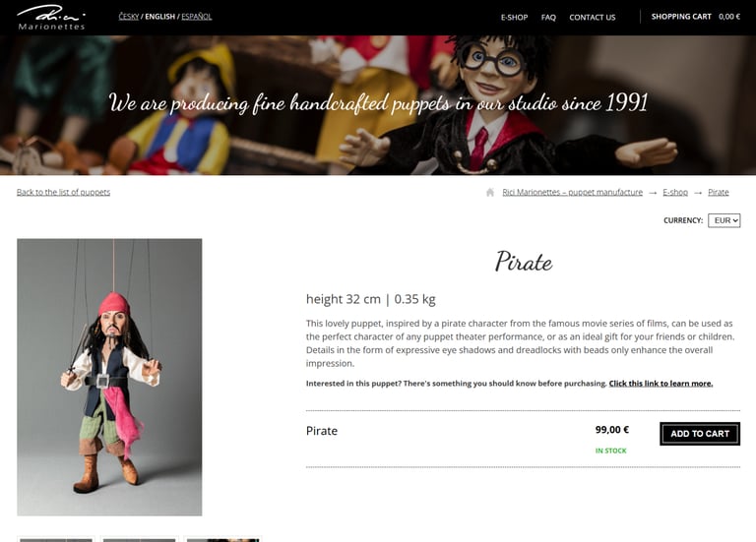Switch language to Español
The height and width of the screenshot is (542, 756).
(196, 17)
